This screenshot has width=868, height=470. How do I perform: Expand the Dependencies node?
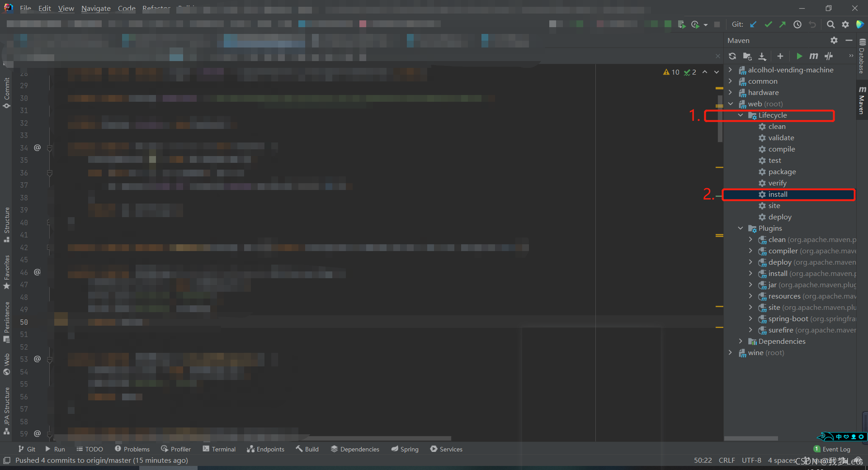coord(741,341)
